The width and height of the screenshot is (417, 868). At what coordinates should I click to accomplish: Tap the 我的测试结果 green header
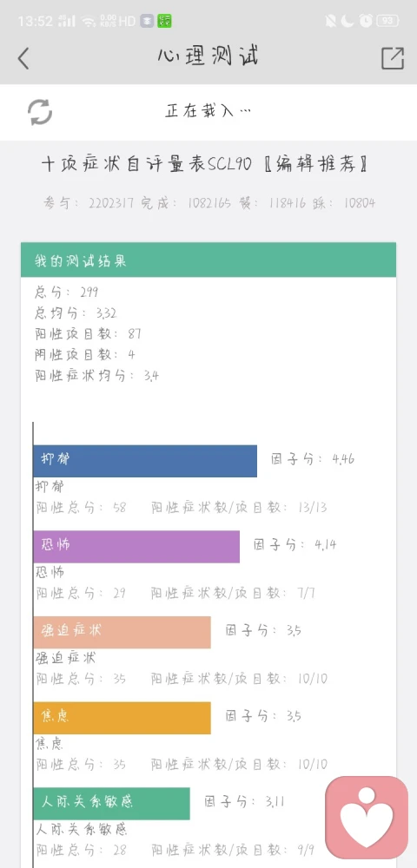pyautogui.click(x=208, y=260)
